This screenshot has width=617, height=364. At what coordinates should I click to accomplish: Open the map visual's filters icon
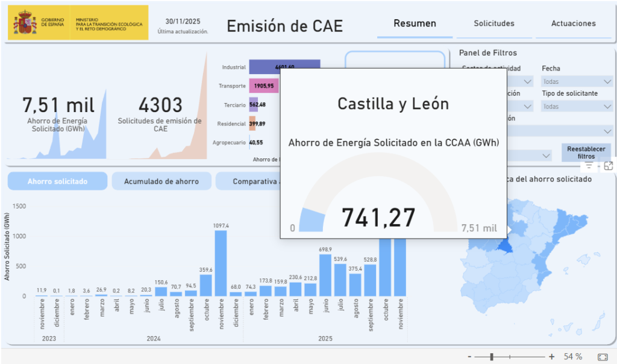589,166
